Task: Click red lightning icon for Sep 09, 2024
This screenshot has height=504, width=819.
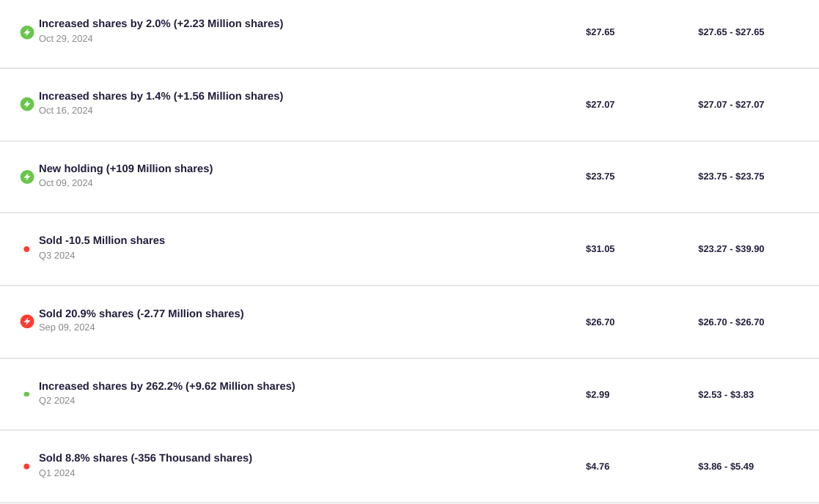Action: coord(27,322)
